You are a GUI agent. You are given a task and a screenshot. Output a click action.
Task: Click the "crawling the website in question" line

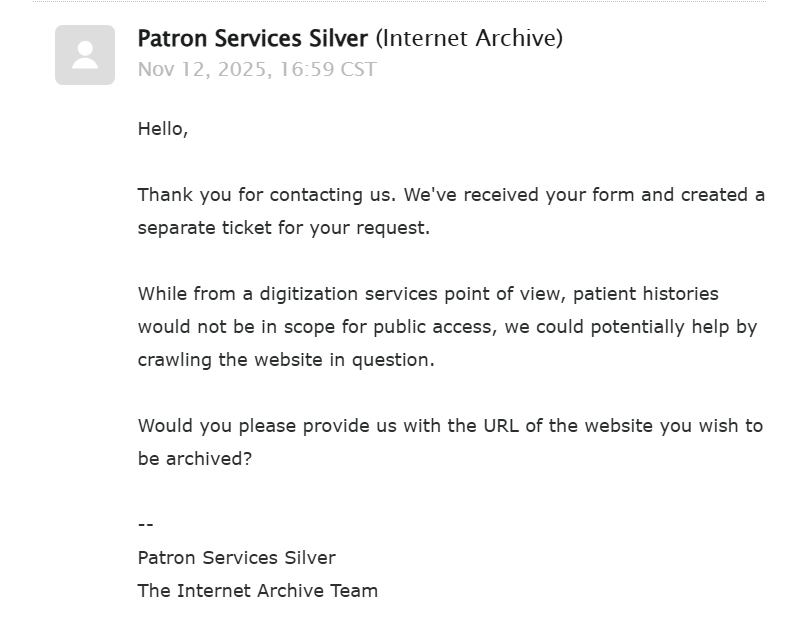(286, 359)
